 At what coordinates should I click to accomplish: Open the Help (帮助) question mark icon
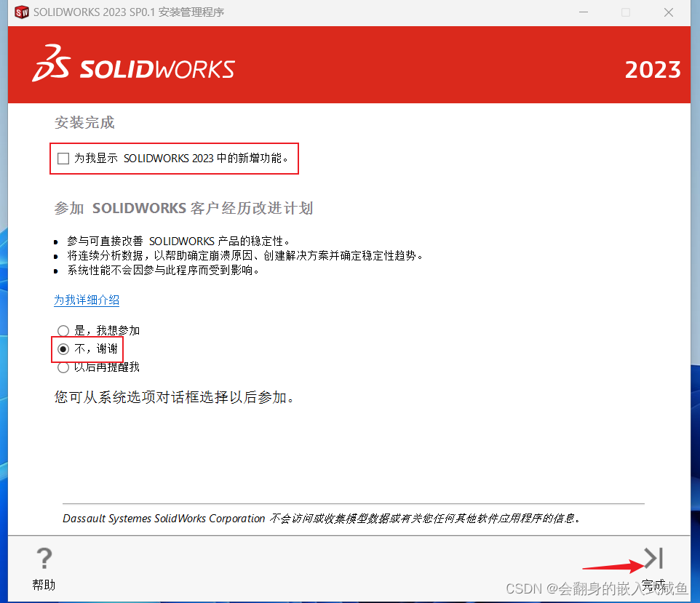point(44,559)
